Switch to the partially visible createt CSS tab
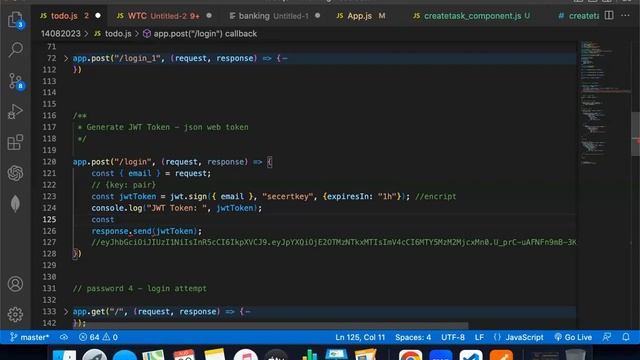Image resolution: width=640 pixels, height=360 pixels. 578,16
